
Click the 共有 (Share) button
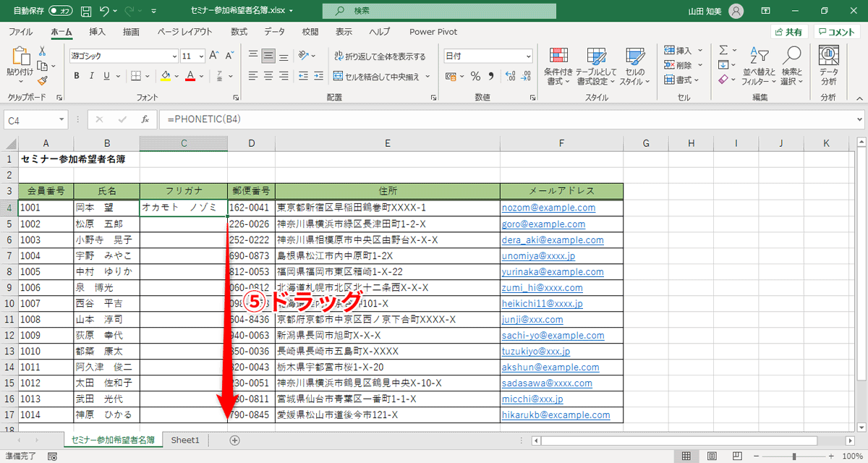point(788,32)
